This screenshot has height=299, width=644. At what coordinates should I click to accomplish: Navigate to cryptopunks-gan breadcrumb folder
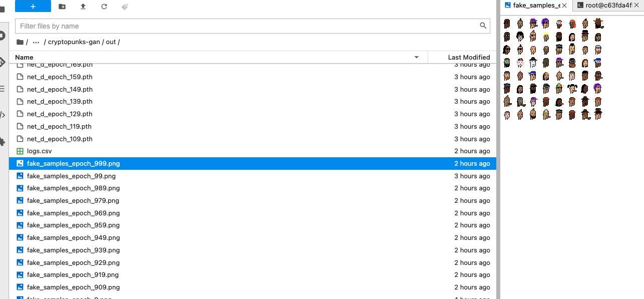click(x=74, y=42)
